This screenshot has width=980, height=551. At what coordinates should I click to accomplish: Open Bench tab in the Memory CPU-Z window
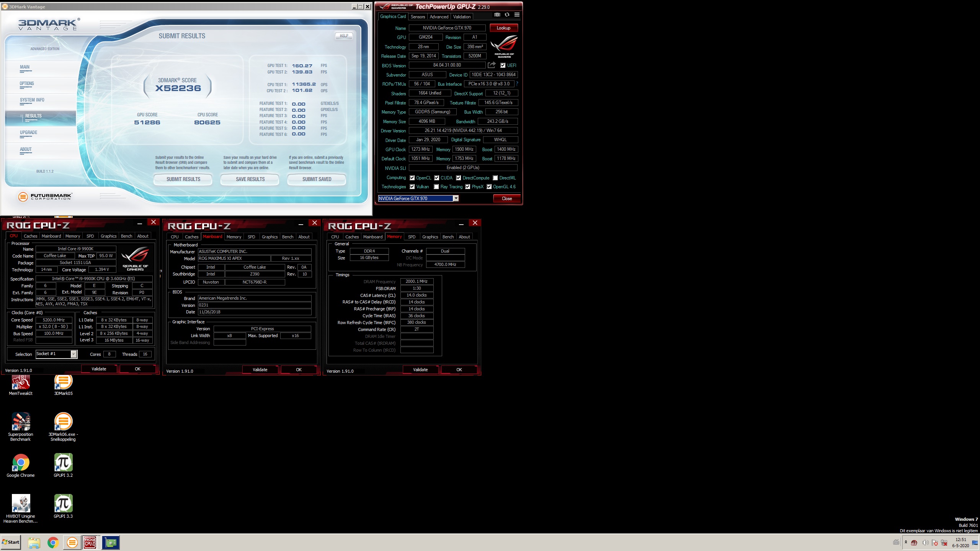pos(448,237)
